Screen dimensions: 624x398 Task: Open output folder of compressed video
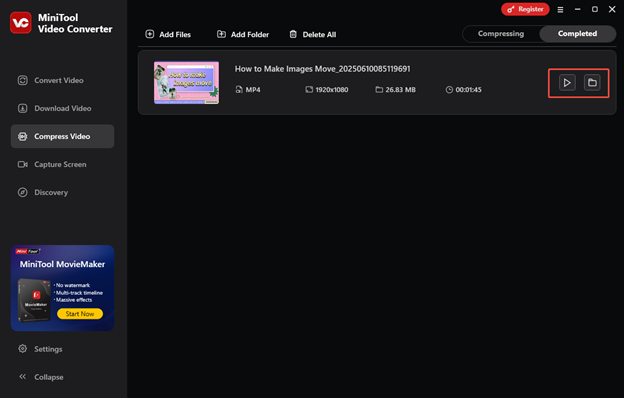592,83
